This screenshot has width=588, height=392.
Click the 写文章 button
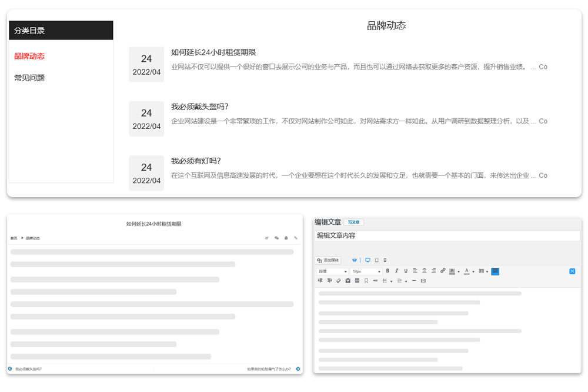click(353, 222)
